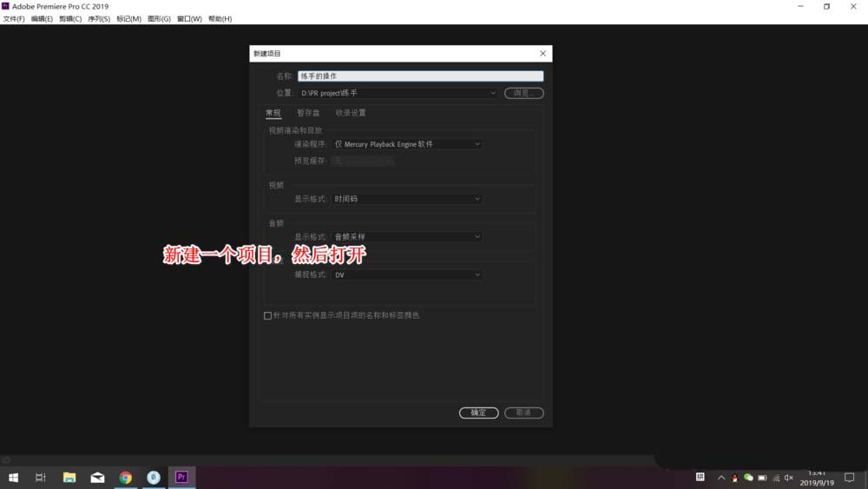The height and width of the screenshot is (489, 868).
Task: Open the blue round app on taskbar
Action: tap(154, 478)
